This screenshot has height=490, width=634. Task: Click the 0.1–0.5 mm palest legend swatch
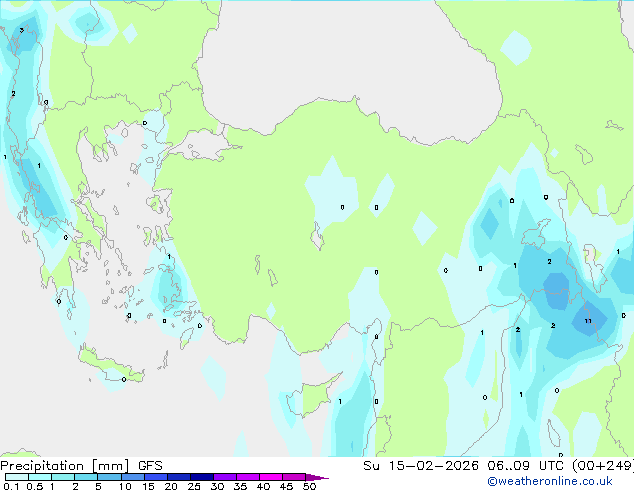tap(17, 477)
